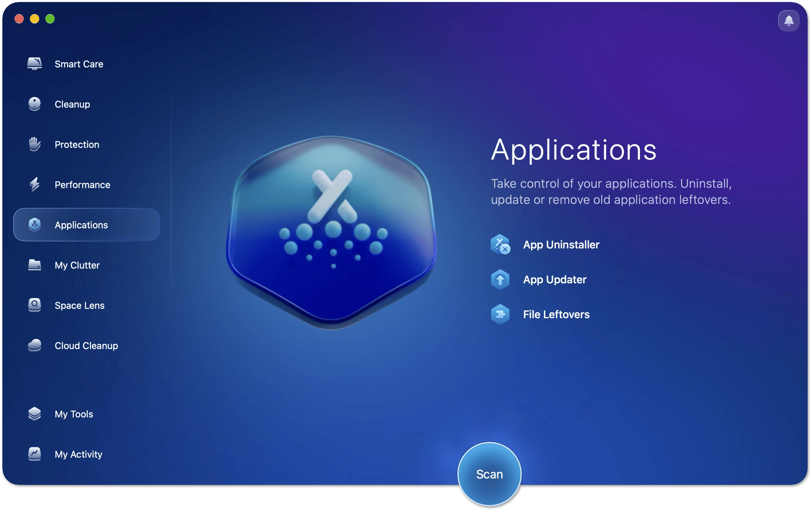Go to Smart Care section

click(79, 64)
